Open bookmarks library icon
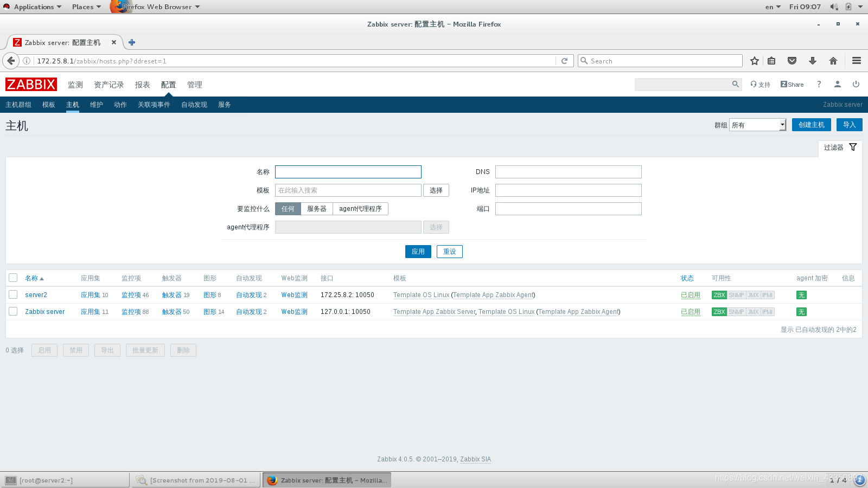The width and height of the screenshot is (868, 488). click(771, 61)
